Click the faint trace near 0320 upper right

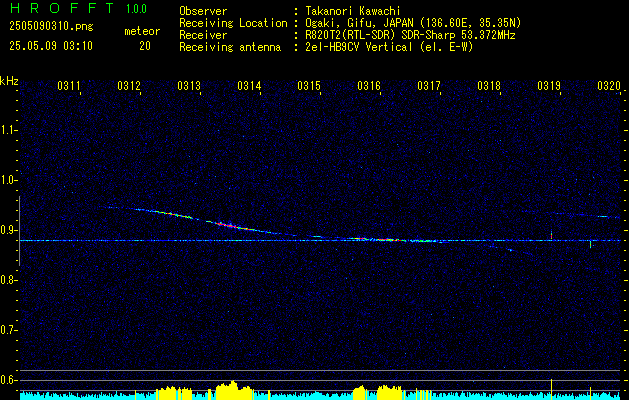pos(586,215)
